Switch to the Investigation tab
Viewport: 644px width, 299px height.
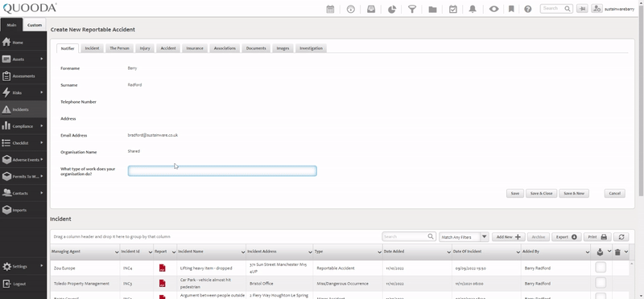311,48
